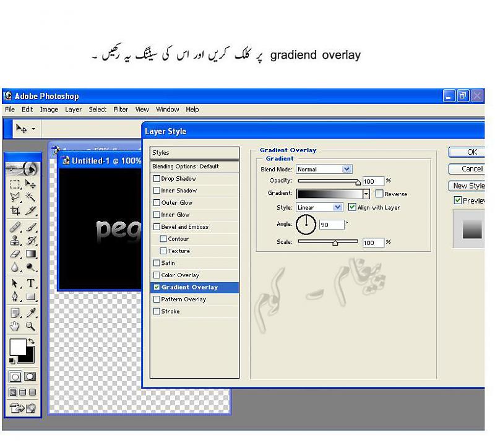Open the Layer menu
This screenshot has height=448, width=495.
pos(73,110)
